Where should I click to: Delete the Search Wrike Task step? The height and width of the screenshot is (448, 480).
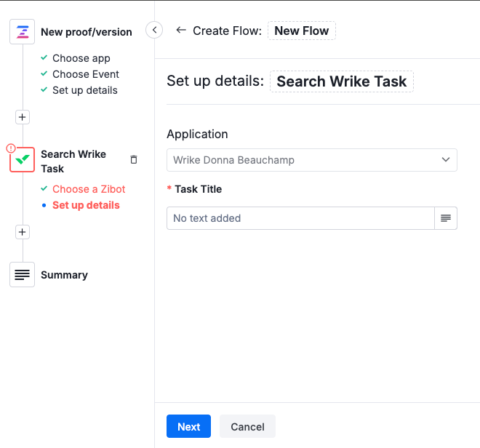(134, 159)
